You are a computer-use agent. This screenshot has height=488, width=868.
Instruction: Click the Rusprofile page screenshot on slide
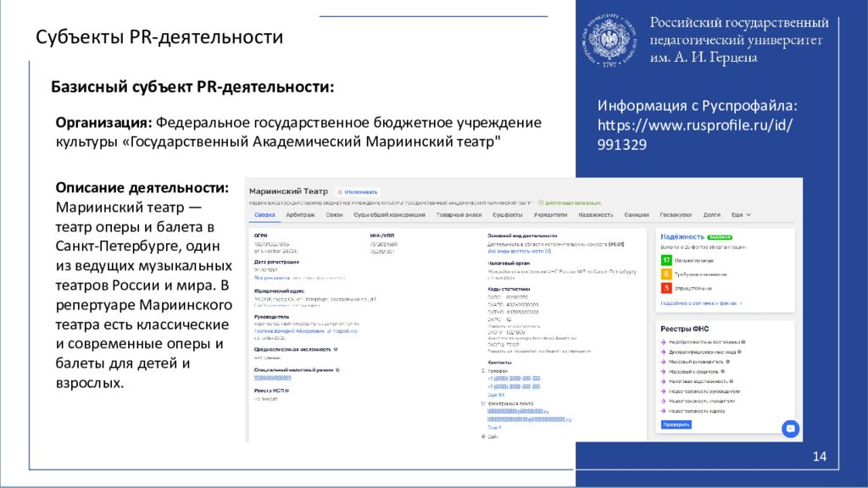524,310
